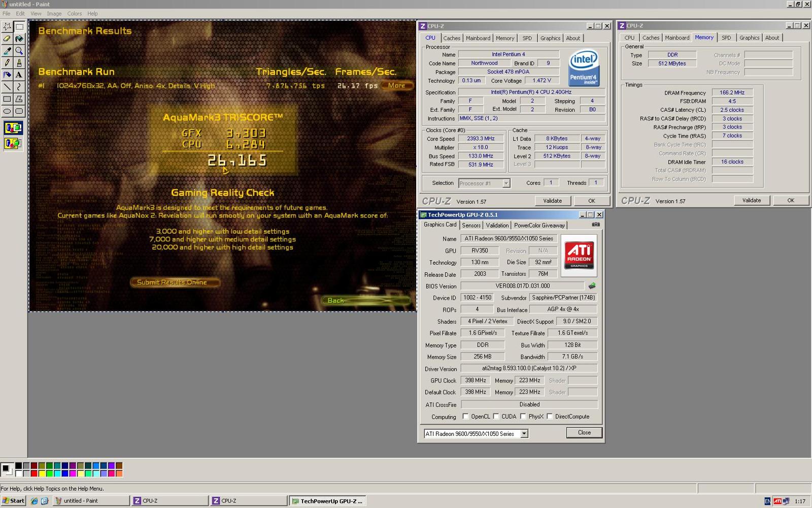
Task: Open the Image menu in Paint
Action: tap(54, 14)
